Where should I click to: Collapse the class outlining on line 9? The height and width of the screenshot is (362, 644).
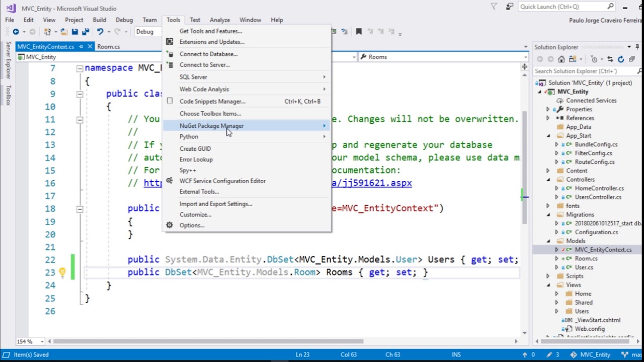(x=79, y=94)
